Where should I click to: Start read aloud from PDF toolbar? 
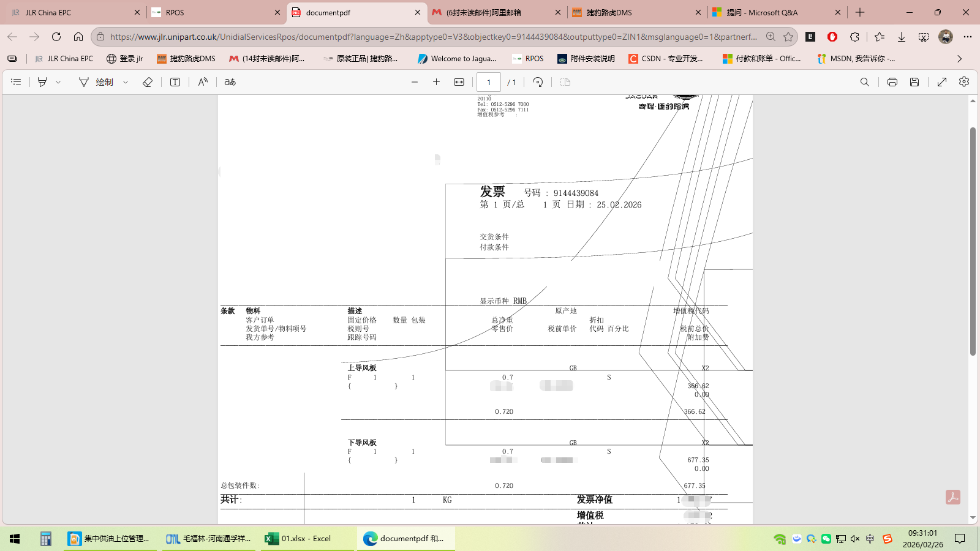[203, 82]
